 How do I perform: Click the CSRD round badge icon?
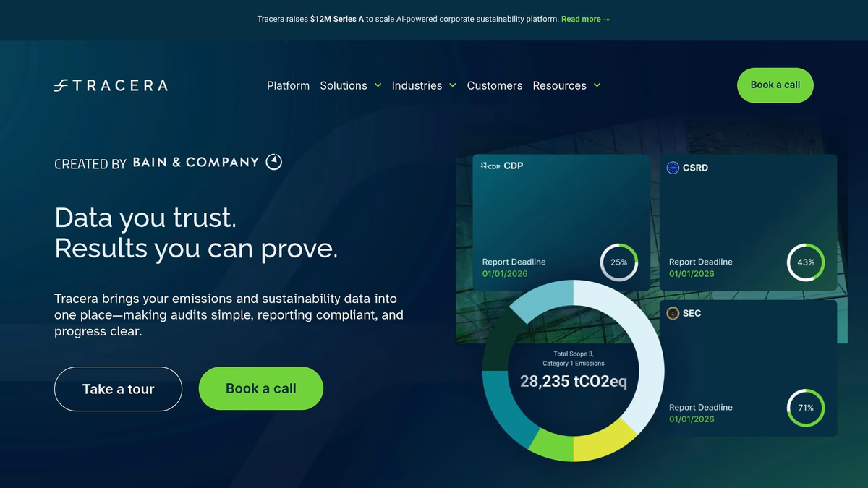[673, 168]
